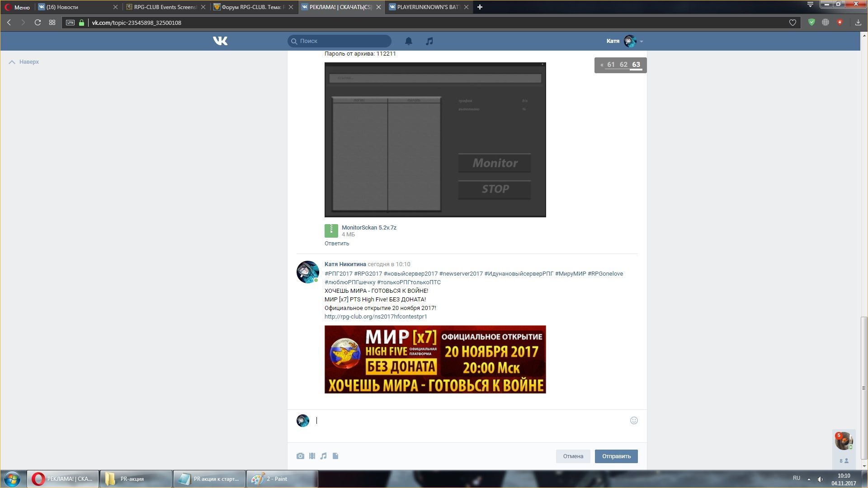Click hashtag #РПГ2017
This screenshot has width=868, height=488.
point(339,274)
